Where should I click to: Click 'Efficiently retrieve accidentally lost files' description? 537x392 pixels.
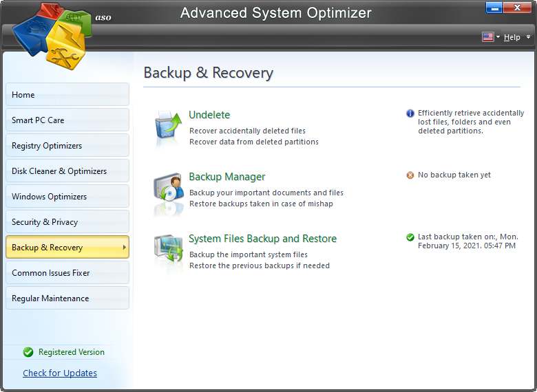(x=471, y=122)
